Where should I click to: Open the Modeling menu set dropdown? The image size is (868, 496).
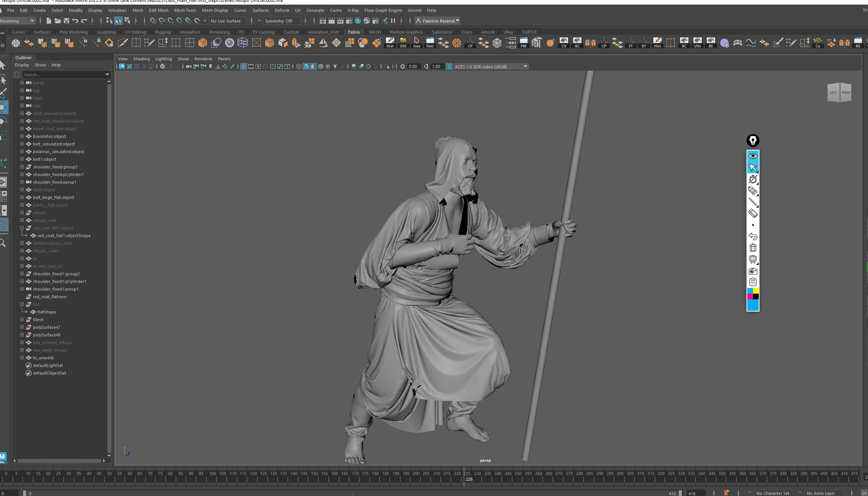tap(18, 21)
